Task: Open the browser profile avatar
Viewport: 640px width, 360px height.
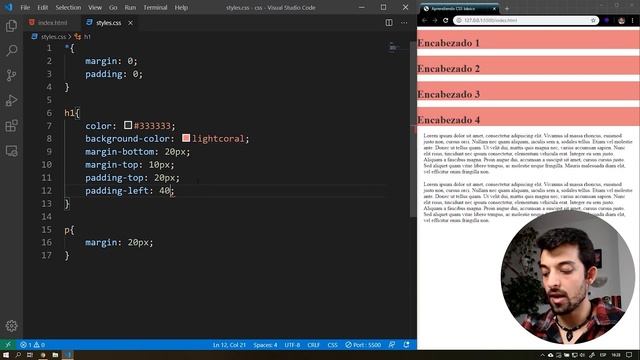Action: pos(621,20)
